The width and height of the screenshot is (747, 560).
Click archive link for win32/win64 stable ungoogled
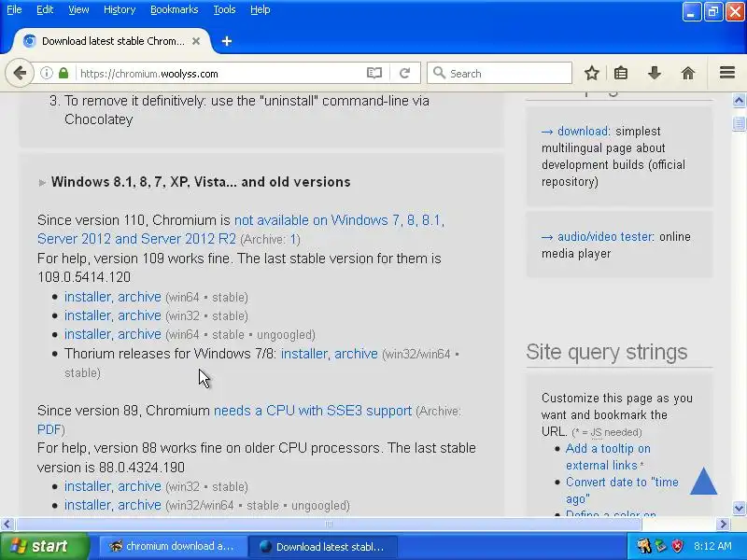tap(139, 505)
